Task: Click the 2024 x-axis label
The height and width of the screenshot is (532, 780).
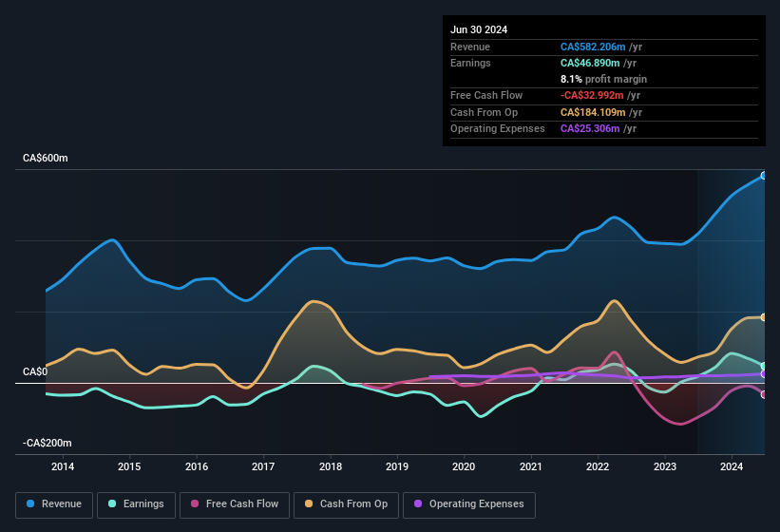Action: (x=732, y=466)
